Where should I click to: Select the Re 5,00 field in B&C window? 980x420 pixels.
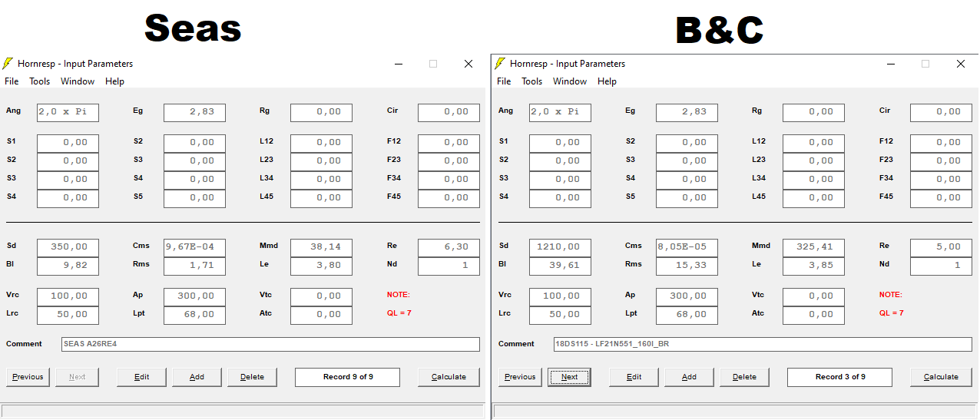click(942, 247)
